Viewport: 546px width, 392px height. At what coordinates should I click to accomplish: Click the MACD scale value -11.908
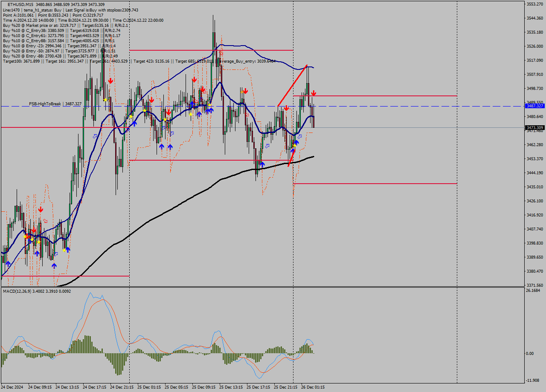(534, 380)
